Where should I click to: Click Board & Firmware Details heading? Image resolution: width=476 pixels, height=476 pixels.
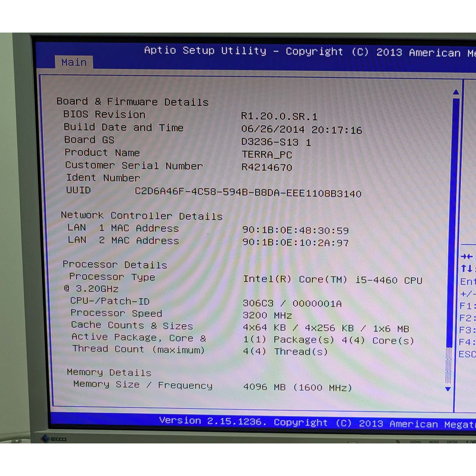[x=133, y=102]
